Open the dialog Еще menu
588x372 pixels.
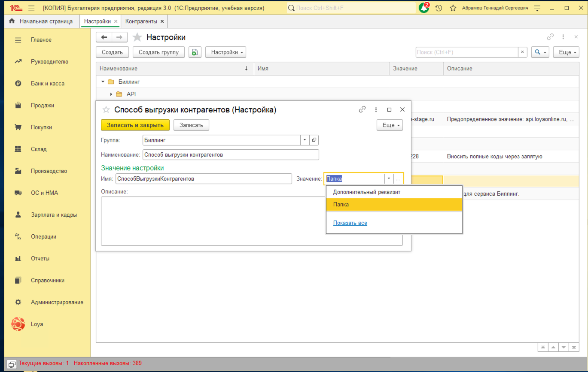pos(390,125)
